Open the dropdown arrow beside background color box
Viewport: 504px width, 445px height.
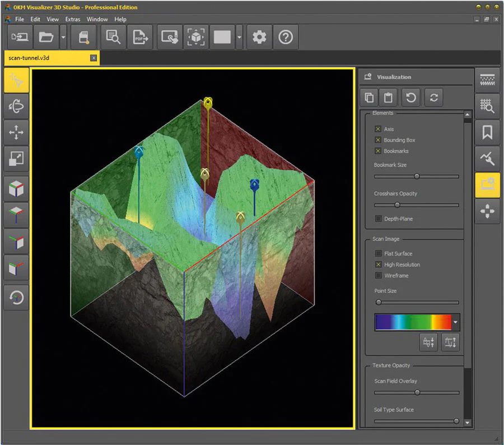point(239,38)
